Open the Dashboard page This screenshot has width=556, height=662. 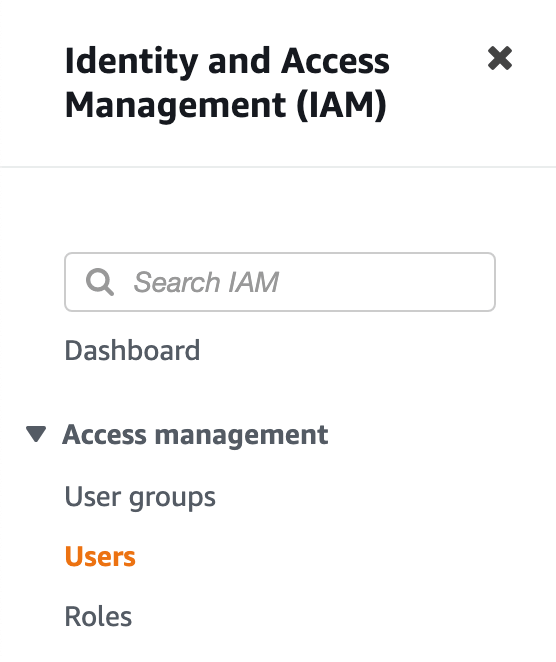click(132, 350)
